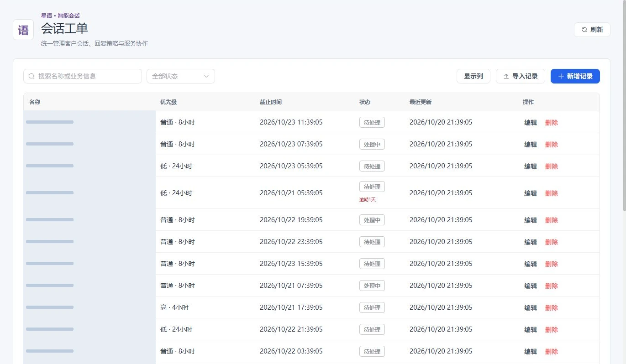The image size is (626, 364).
Task: Edit the overdue row due 2026/10/21 05:39:05
Action: [x=531, y=193]
